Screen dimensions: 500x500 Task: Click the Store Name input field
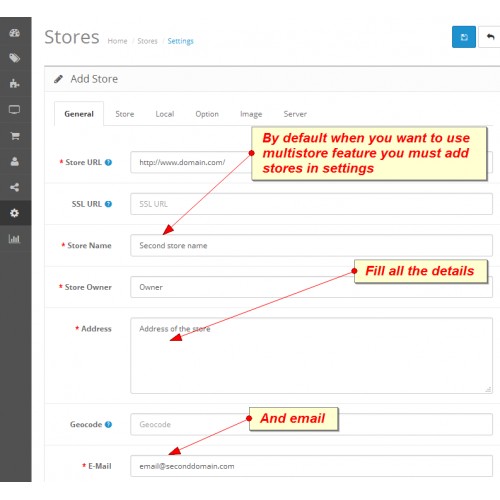[311, 246]
